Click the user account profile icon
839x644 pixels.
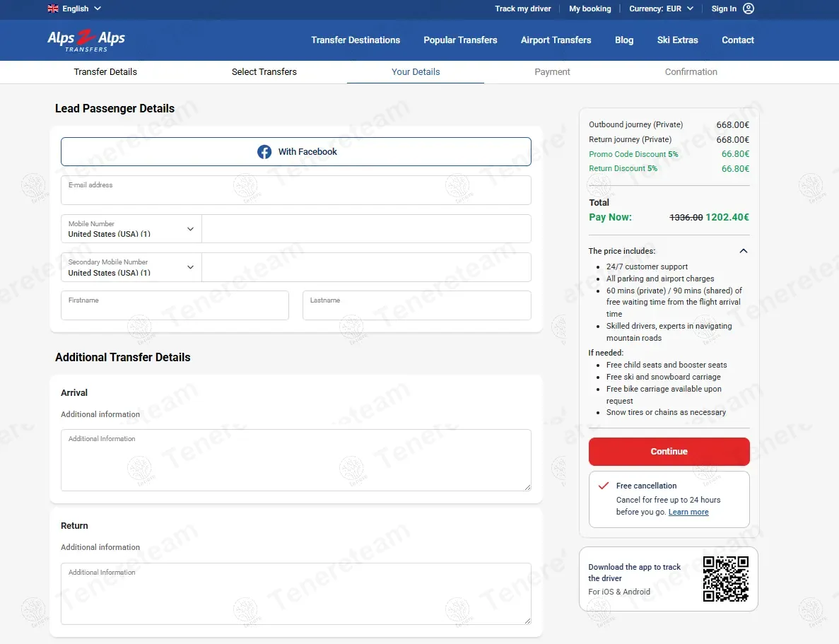pos(749,8)
